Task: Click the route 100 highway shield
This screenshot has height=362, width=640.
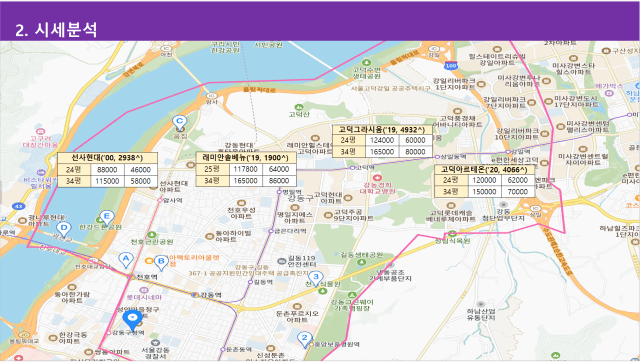Action: (x=451, y=66)
